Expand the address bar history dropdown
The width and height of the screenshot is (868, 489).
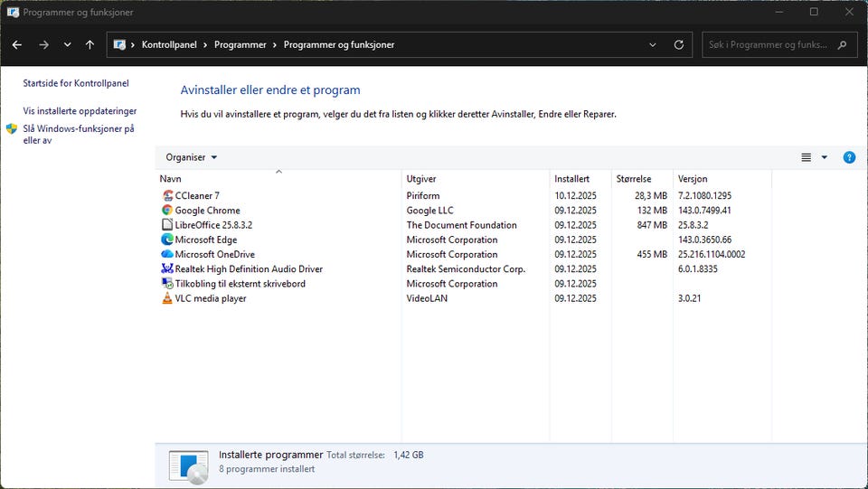tap(653, 45)
